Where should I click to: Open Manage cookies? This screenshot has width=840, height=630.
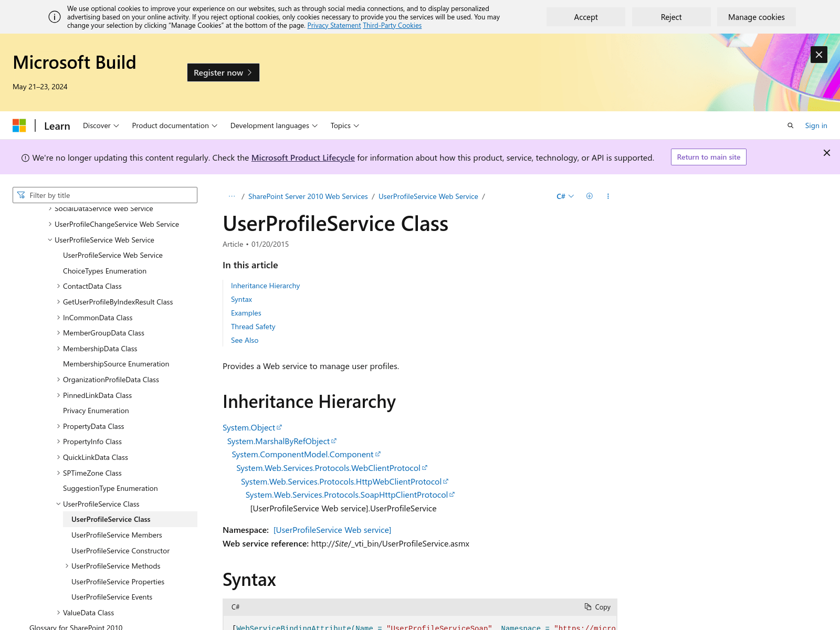click(x=756, y=17)
